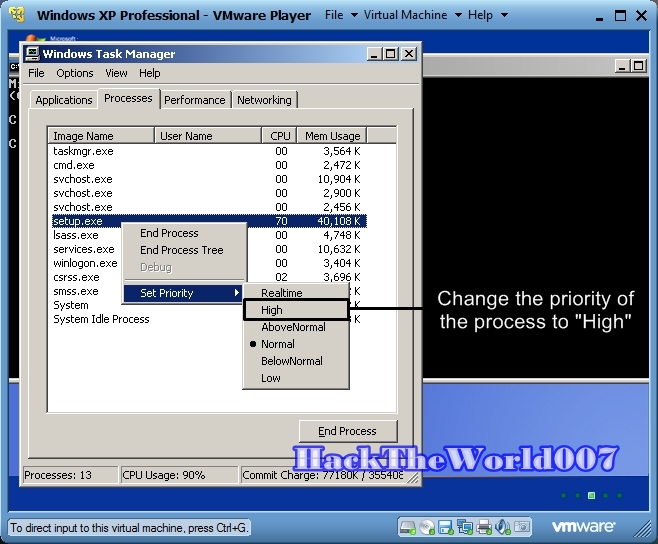The width and height of the screenshot is (658, 544).
Task: Select the svchost.exe row using 2,456 K
Action: pyautogui.click(x=208, y=207)
